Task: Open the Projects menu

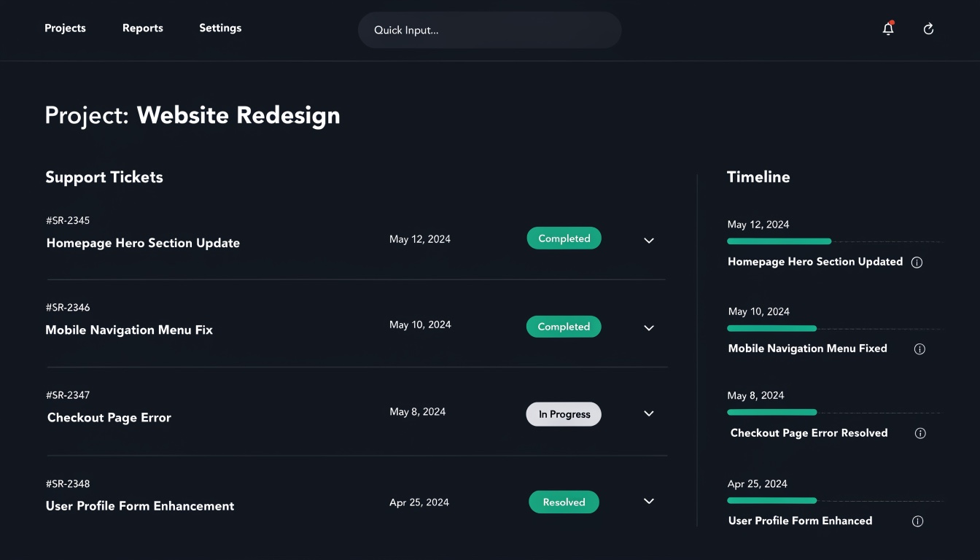Action: pyautogui.click(x=65, y=28)
